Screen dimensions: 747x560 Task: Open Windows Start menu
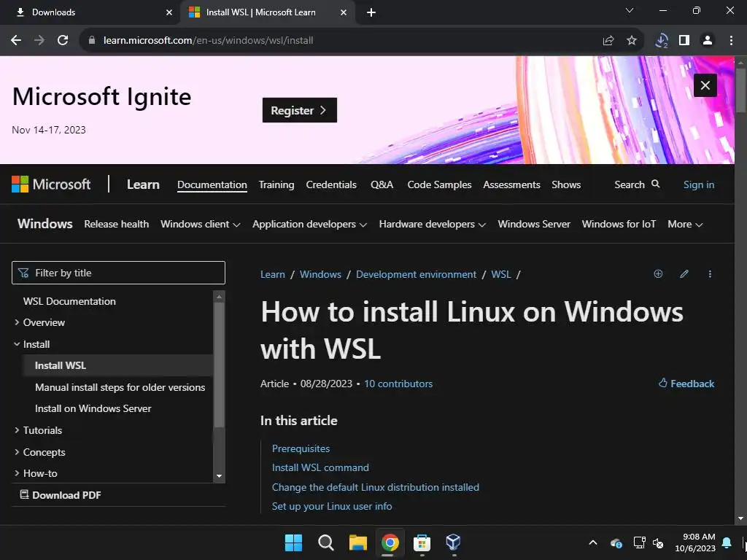click(x=293, y=542)
